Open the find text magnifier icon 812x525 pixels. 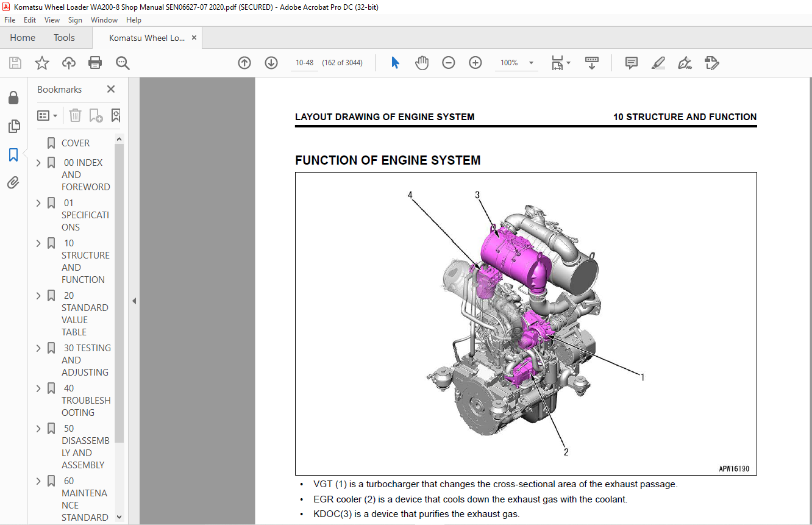pos(123,63)
